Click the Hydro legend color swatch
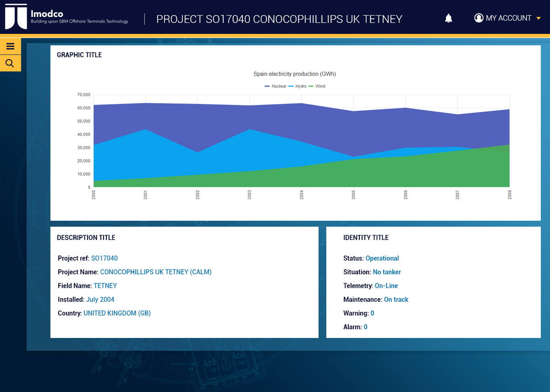Screen dimensions: 550x392 (x=291, y=86)
